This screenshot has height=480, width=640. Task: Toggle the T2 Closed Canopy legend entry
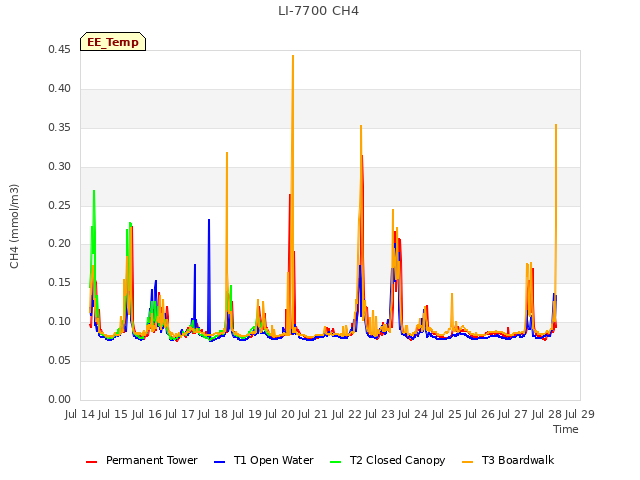[387, 460]
